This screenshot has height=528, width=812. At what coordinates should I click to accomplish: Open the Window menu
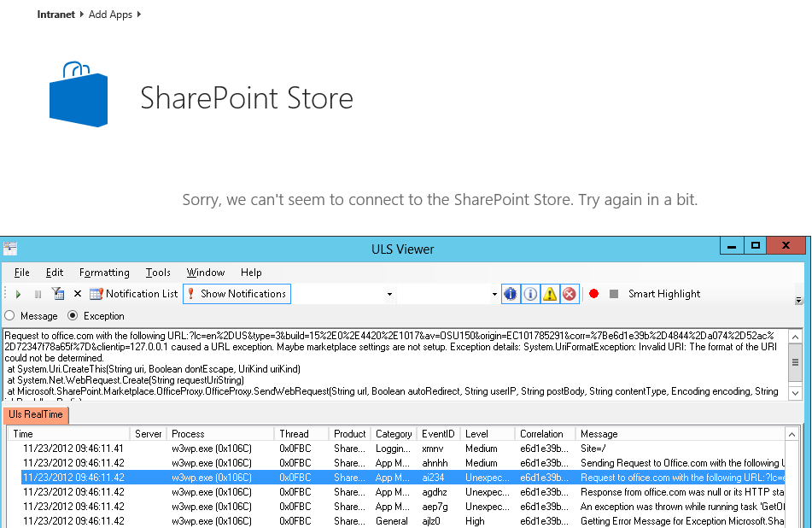(x=205, y=273)
